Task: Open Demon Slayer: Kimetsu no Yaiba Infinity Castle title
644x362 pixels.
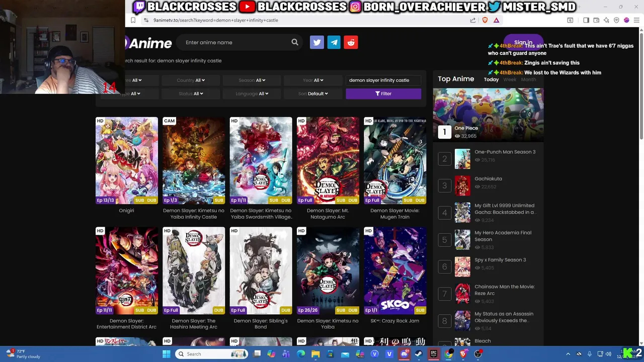Action: 194,214
